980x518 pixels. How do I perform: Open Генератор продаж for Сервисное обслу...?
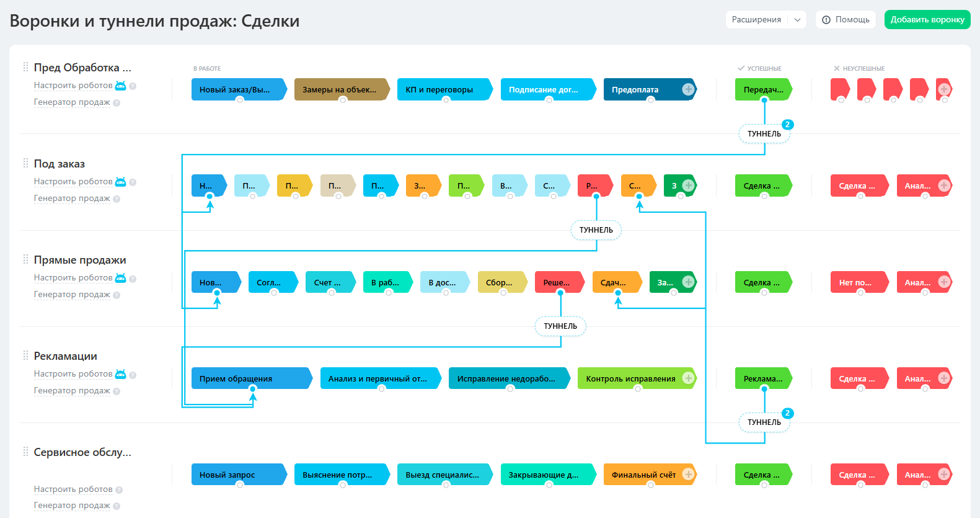72,506
